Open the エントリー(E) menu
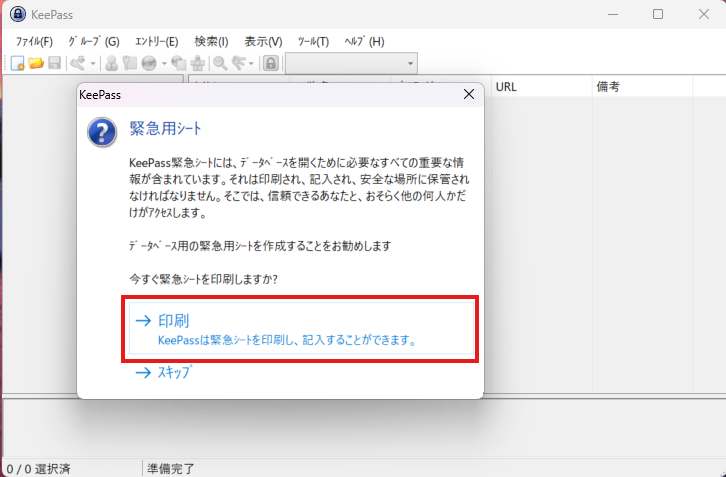This screenshot has width=726, height=477. click(156, 42)
